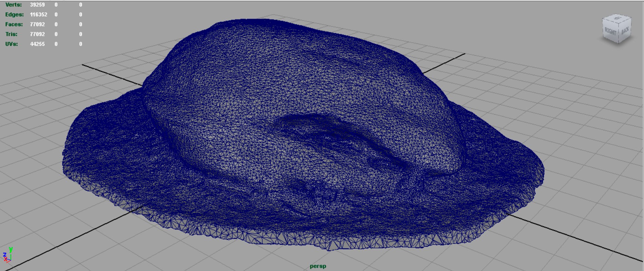
Task: Click the BACK face of the ViewCube
Action: point(625,31)
